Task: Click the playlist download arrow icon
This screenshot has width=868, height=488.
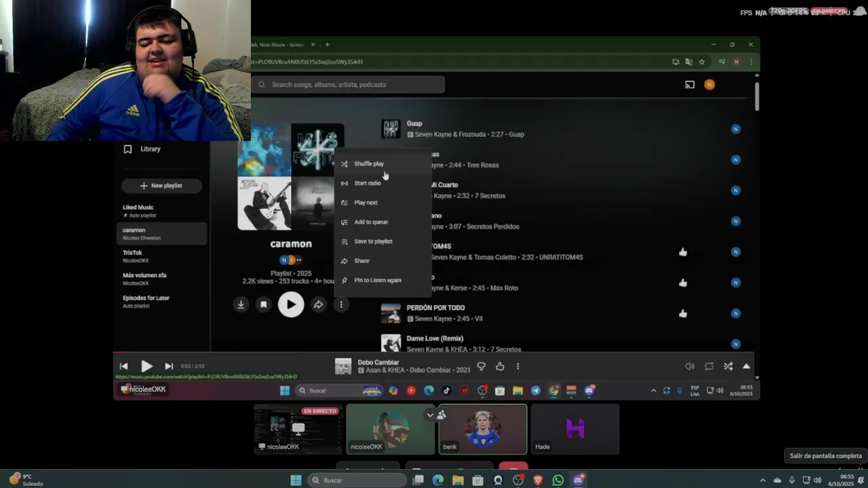Action: [241, 305]
